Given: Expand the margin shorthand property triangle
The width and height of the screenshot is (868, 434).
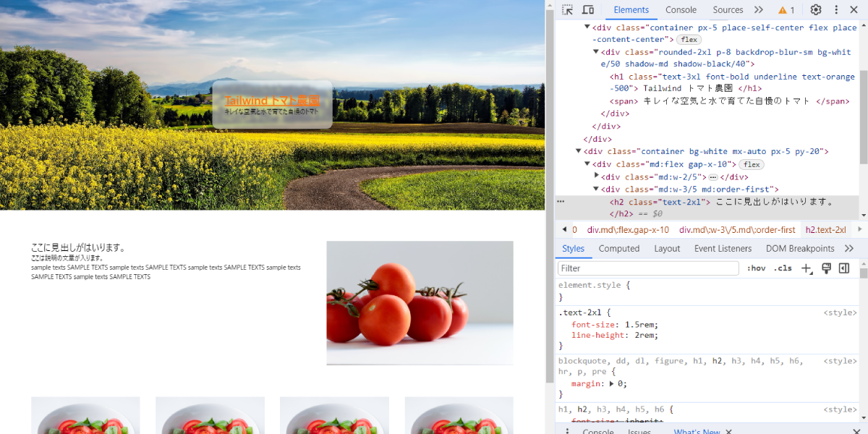Looking at the screenshot, I should click(x=613, y=384).
